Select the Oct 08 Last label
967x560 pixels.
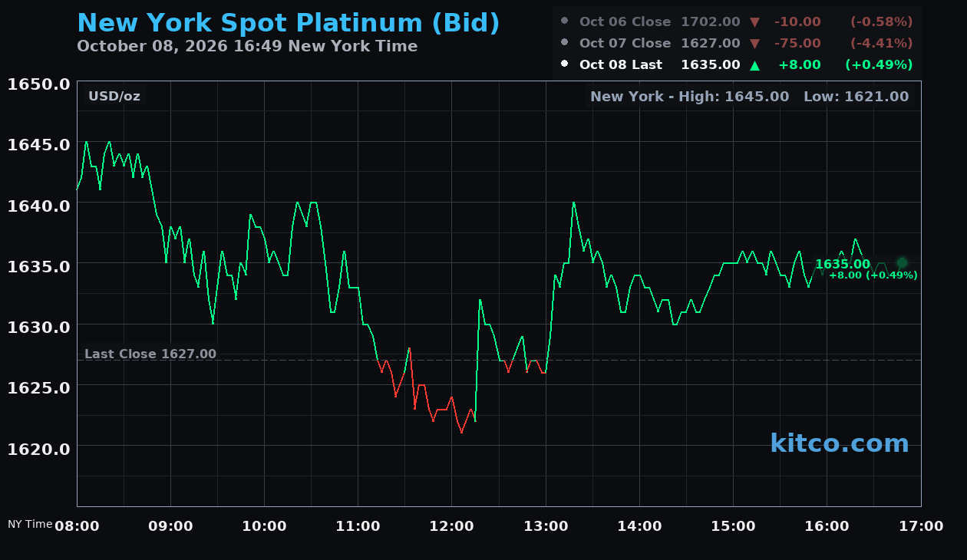tap(621, 65)
